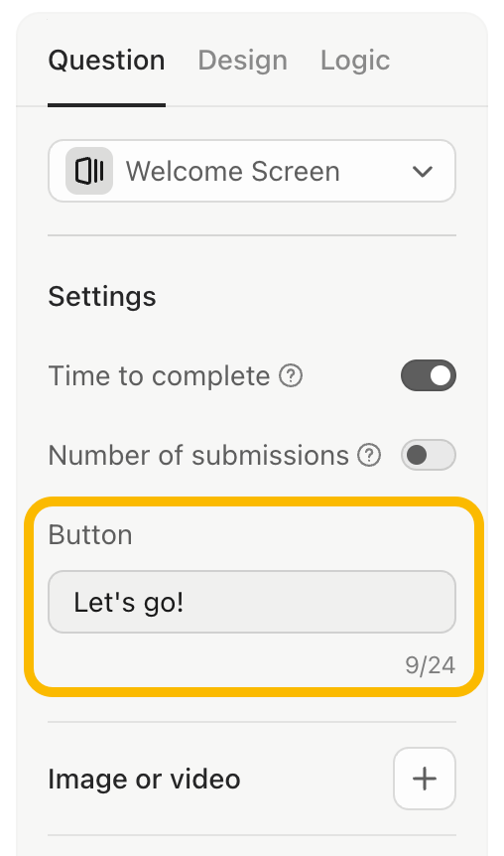Click the Welcome Screen type icon
This screenshot has height=856, width=504.
coord(89,171)
